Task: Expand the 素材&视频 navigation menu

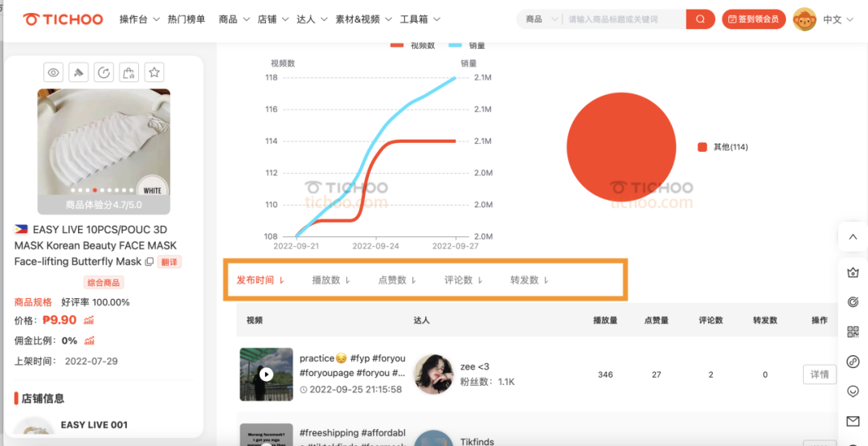Action: click(364, 19)
